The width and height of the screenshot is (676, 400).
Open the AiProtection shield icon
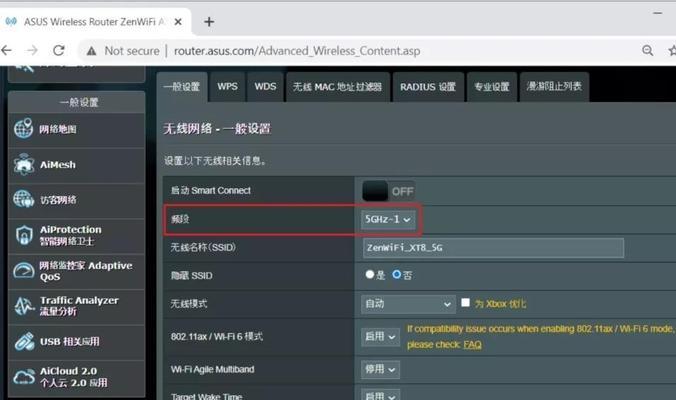24,235
